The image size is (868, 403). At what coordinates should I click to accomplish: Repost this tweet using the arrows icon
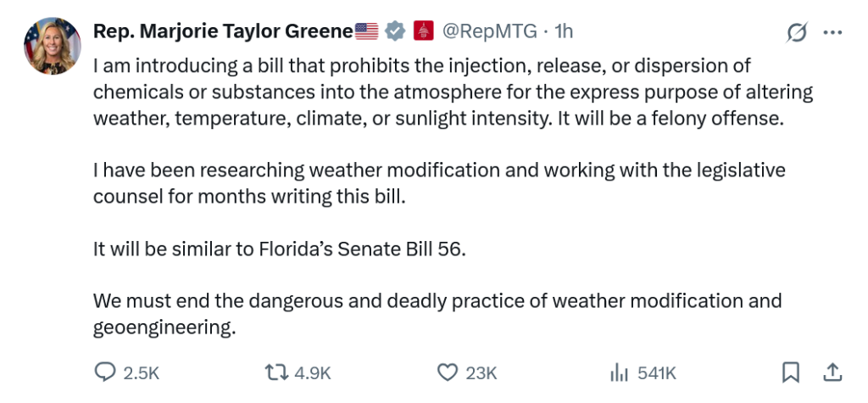click(x=275, y=372)
